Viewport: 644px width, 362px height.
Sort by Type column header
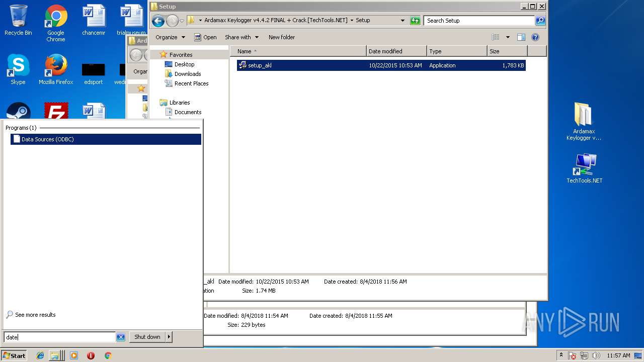click(457, 51)
